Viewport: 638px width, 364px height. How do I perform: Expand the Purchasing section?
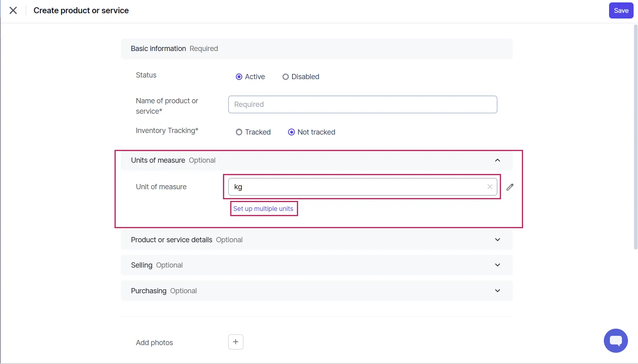click(497, 291)
